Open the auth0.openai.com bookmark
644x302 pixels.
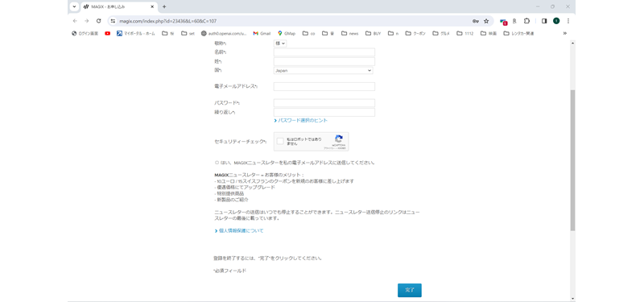point(224,34)
